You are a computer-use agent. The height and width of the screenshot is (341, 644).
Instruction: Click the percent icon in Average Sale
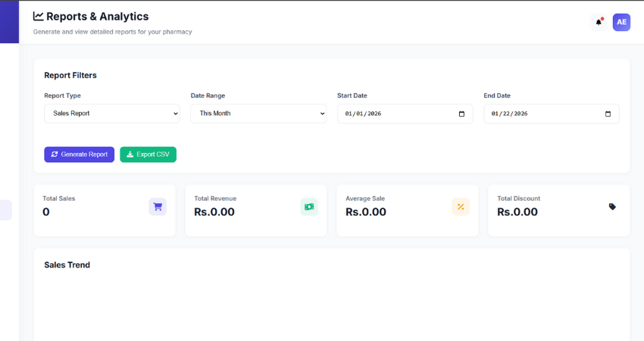click(461, 206)
